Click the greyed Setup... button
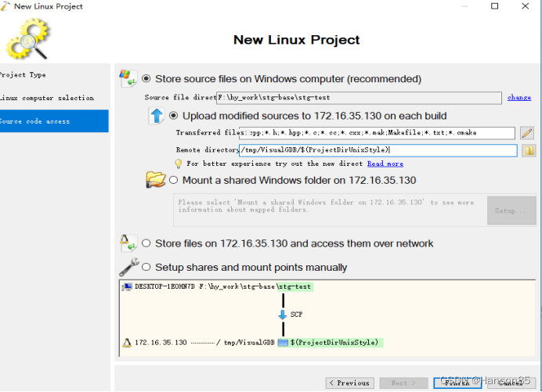Screen dimensions: 542x392 [x=511, y=210]
